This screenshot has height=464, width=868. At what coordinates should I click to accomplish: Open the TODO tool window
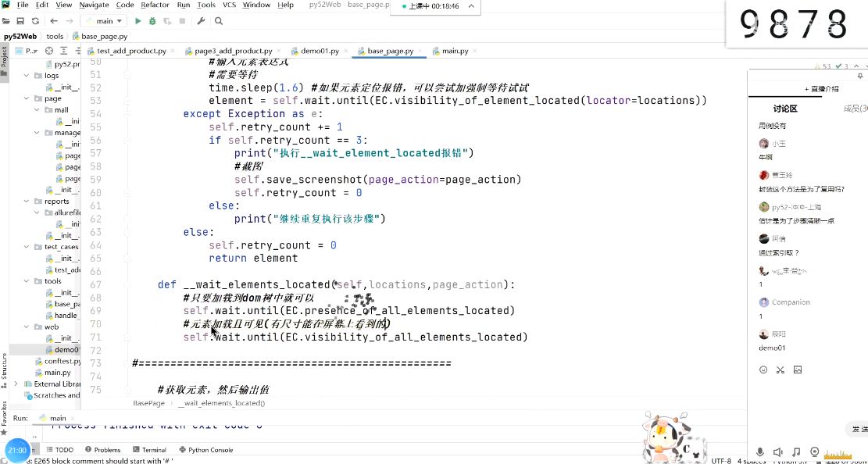point(60,450)
